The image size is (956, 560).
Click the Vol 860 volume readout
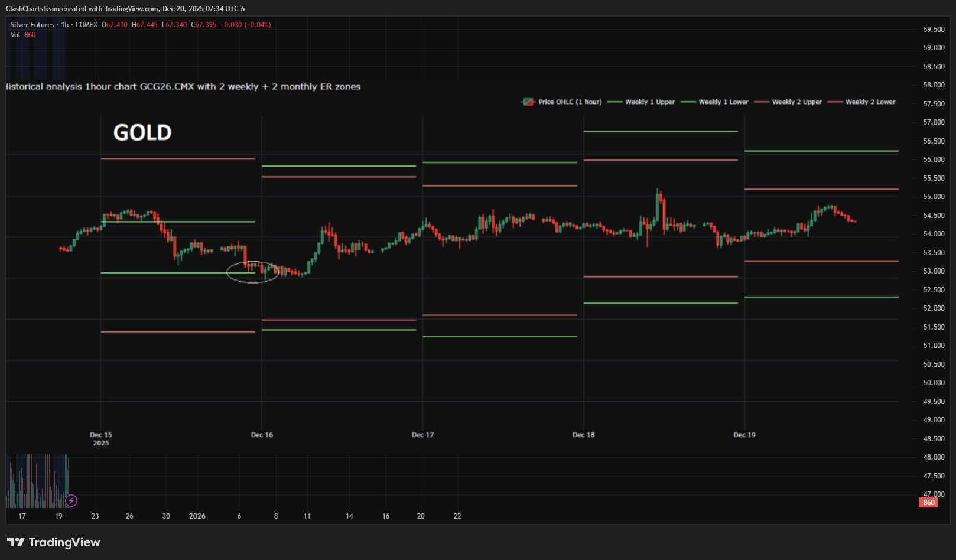[23, 35]
